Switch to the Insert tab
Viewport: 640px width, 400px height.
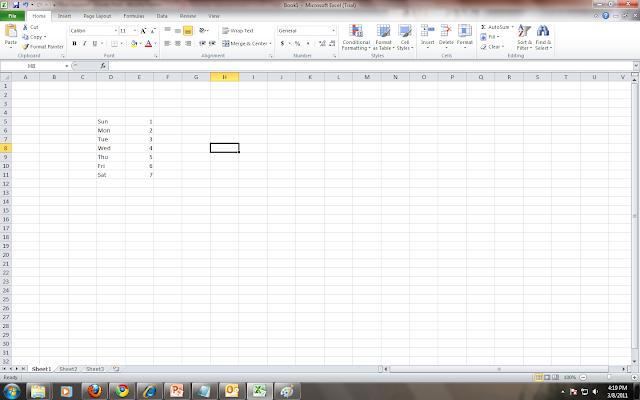pyautogui.click(x=64, y=16)
